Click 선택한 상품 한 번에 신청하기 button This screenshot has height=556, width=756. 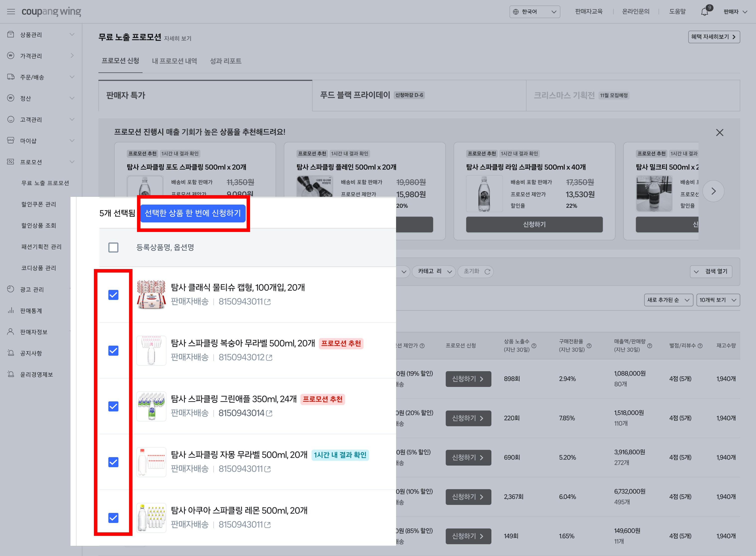pos(193,213)
